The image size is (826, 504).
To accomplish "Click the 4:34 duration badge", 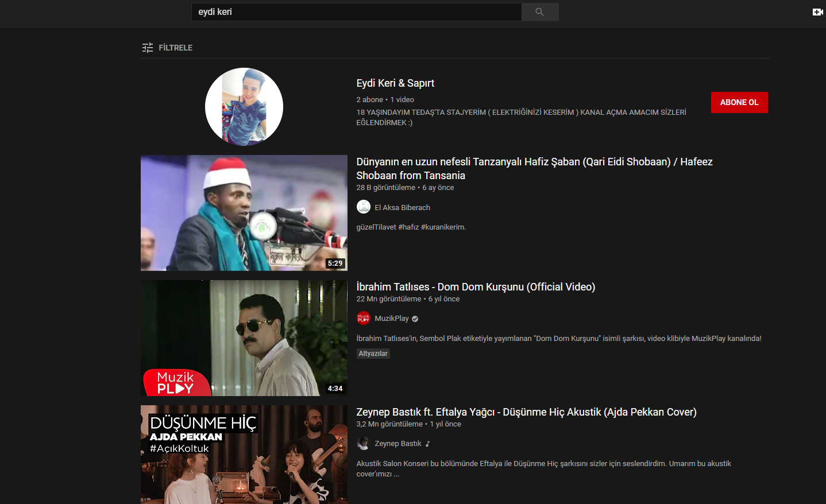I will click(335, 389).
